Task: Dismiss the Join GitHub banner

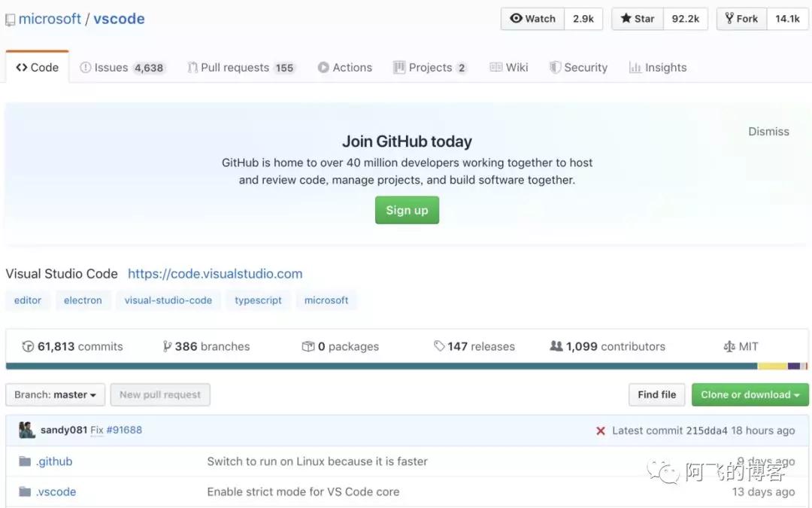Action: [768, 131]
